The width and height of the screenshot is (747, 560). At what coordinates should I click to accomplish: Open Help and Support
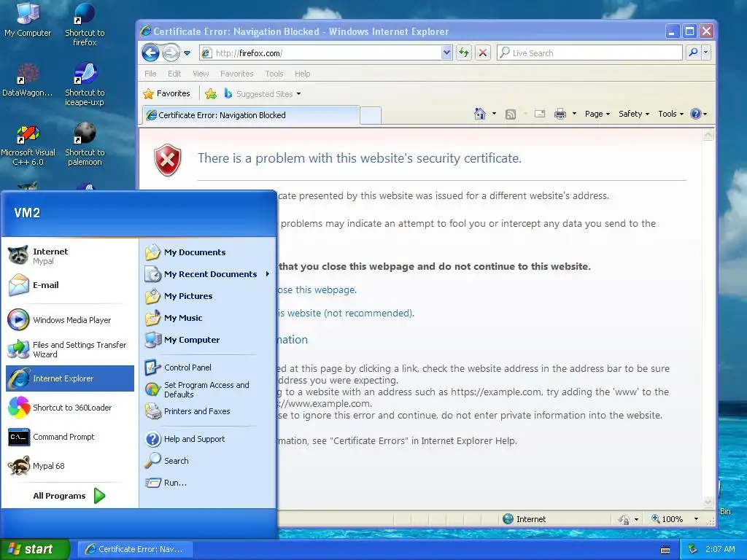[208, 439]
